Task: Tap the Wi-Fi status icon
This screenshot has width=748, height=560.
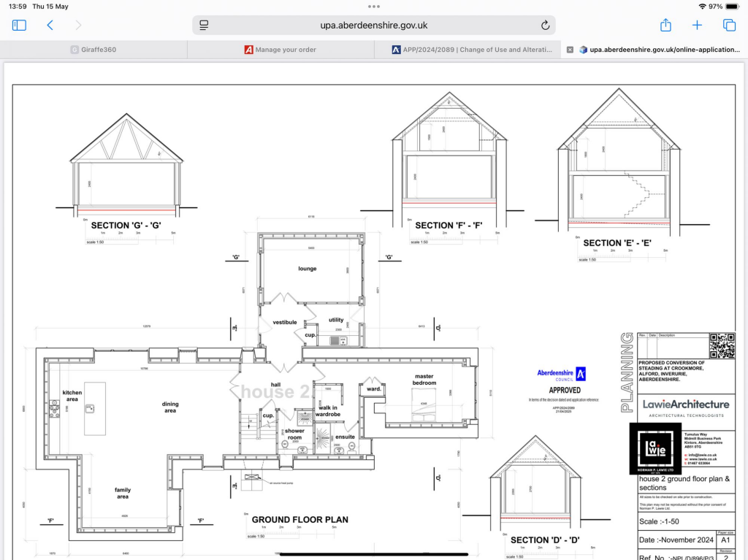Action: [702, 7]
